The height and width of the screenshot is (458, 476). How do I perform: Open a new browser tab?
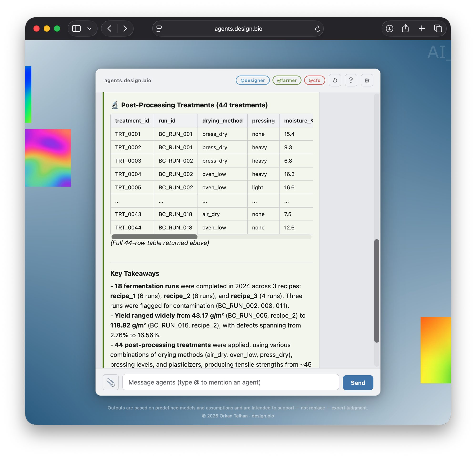(x=422, y=29)
